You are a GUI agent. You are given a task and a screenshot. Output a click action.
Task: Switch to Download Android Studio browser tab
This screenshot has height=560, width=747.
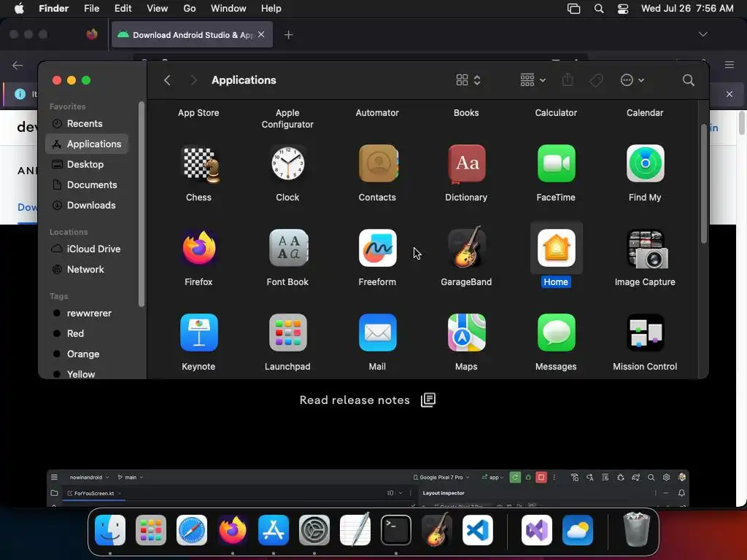point(192,35)
